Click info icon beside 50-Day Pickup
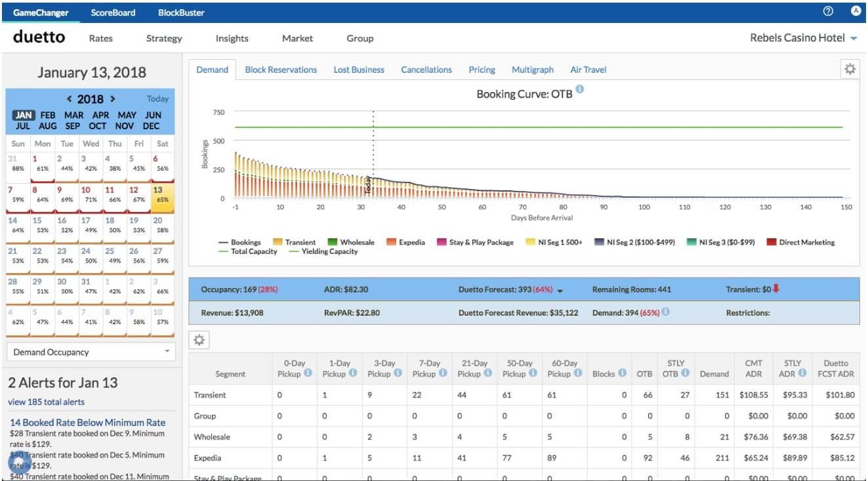 coord(533,373)
